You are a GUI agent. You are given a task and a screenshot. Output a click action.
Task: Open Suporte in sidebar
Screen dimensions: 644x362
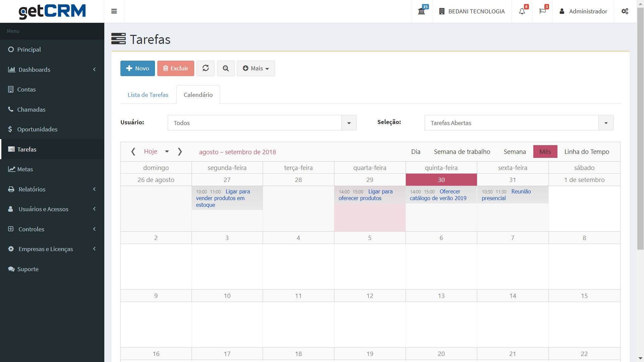click(x=52, y=269)
